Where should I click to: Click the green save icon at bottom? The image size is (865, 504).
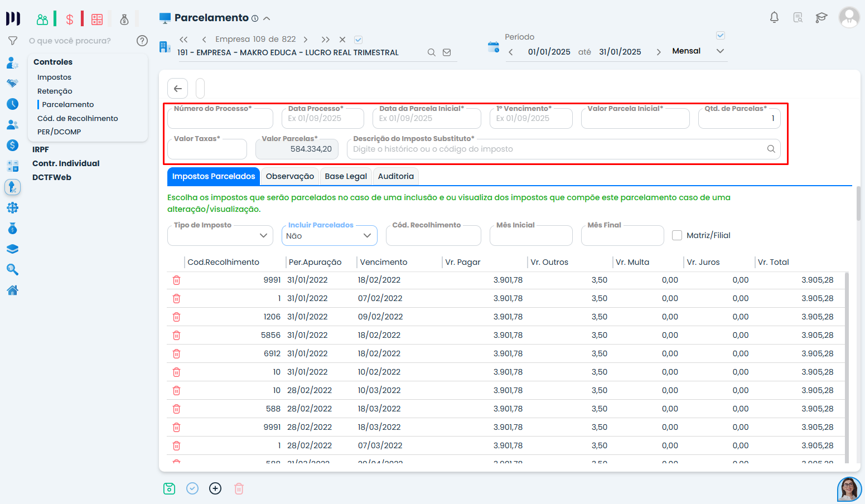[x=170, y=488]
